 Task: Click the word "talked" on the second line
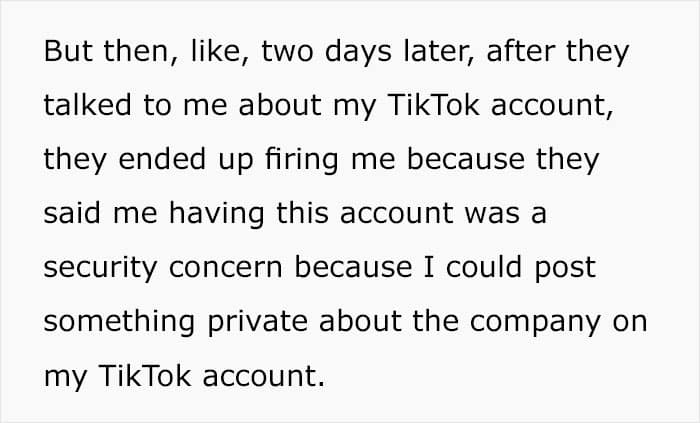coord(88,105)
